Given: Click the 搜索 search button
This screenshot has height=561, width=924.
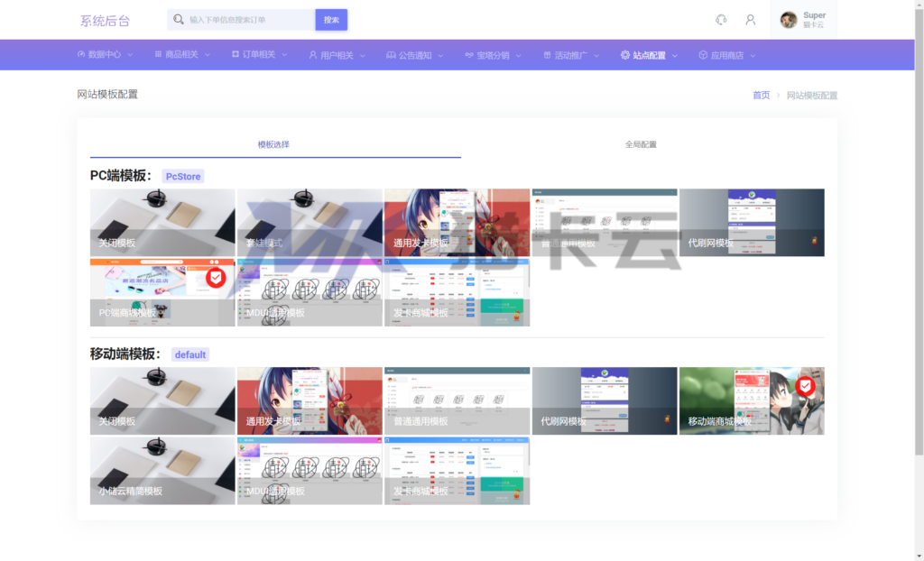Looking at the screenshot, I should tap(331, 20).
